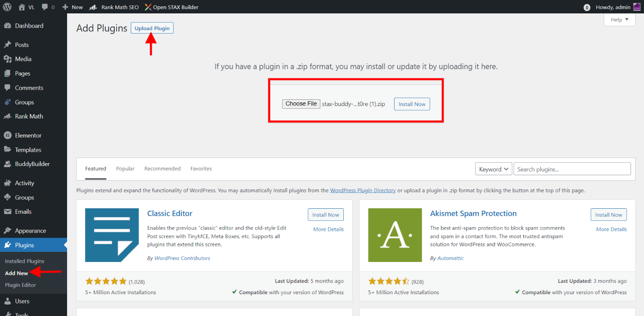Open the VL site home icon

22,7
